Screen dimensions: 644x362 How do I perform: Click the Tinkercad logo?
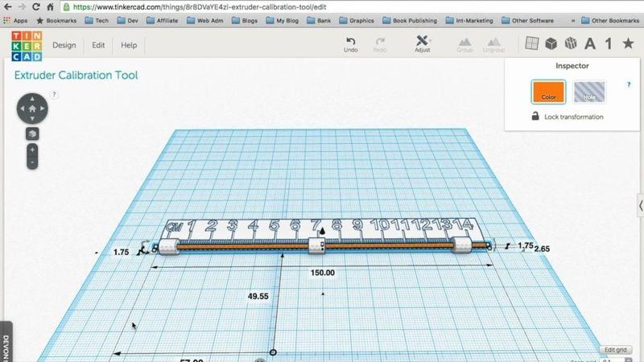tap(27, 46)
